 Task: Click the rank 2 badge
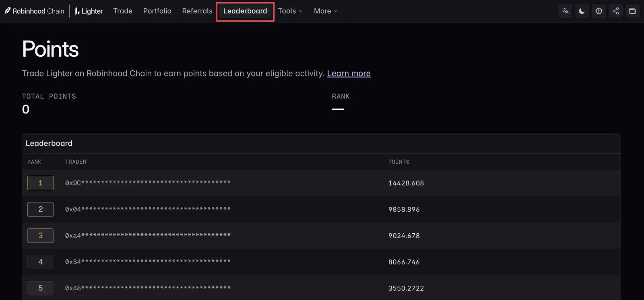point(40,209)
